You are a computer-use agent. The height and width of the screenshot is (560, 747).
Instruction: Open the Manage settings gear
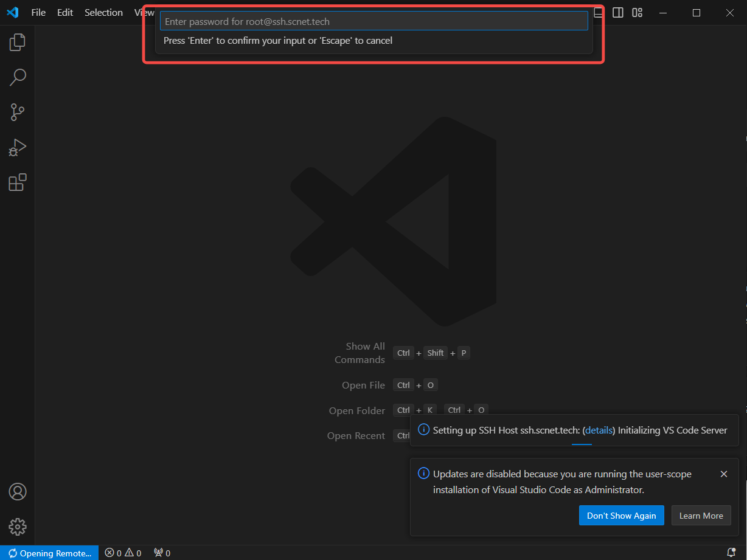17,527
